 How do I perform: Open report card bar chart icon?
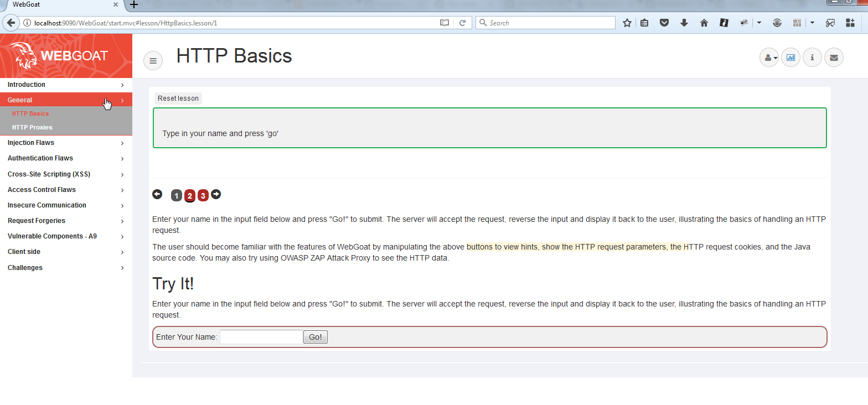(790, 57)
